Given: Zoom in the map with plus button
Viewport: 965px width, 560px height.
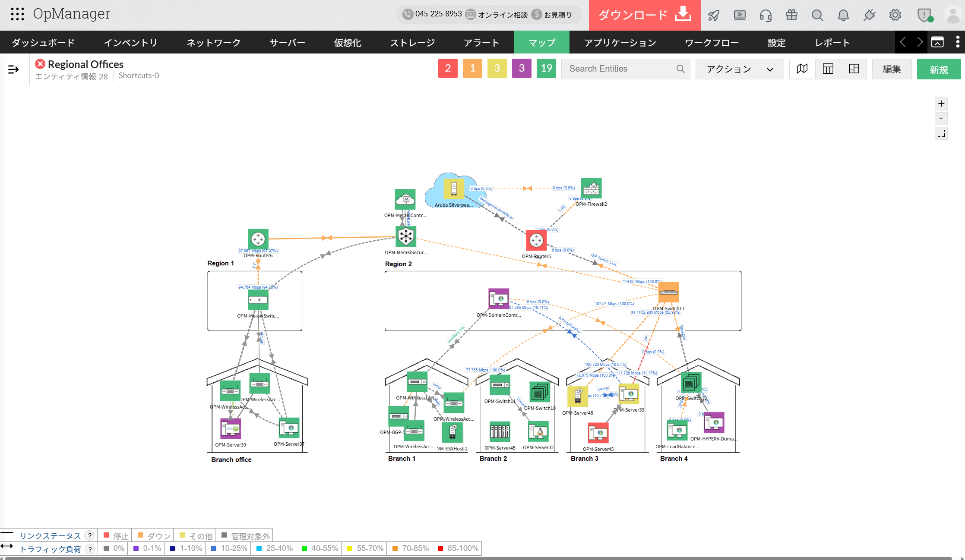Looking at the screenshot, I should click(x=941, y=104).
